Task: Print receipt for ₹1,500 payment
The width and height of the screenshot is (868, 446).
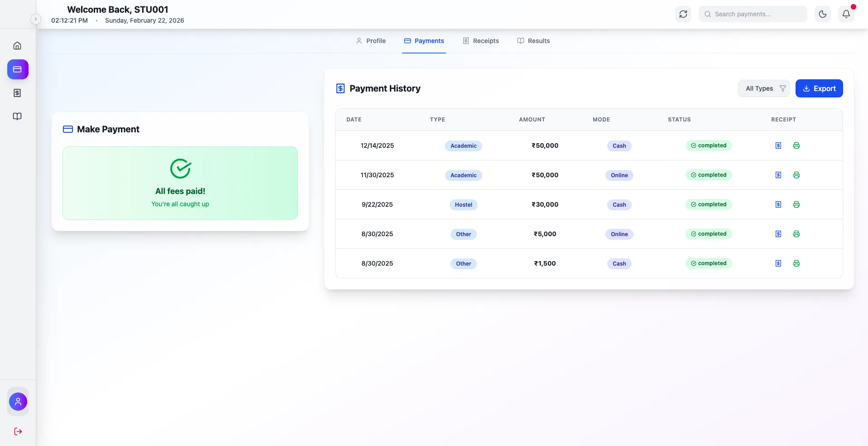Action: (x=796, y=263)
